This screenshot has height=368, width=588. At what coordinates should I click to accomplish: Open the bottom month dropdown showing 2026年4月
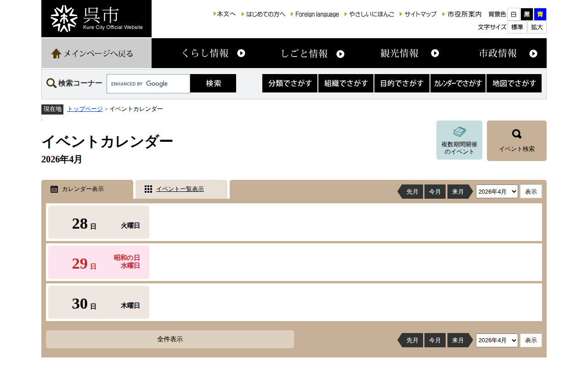[497, 340]
